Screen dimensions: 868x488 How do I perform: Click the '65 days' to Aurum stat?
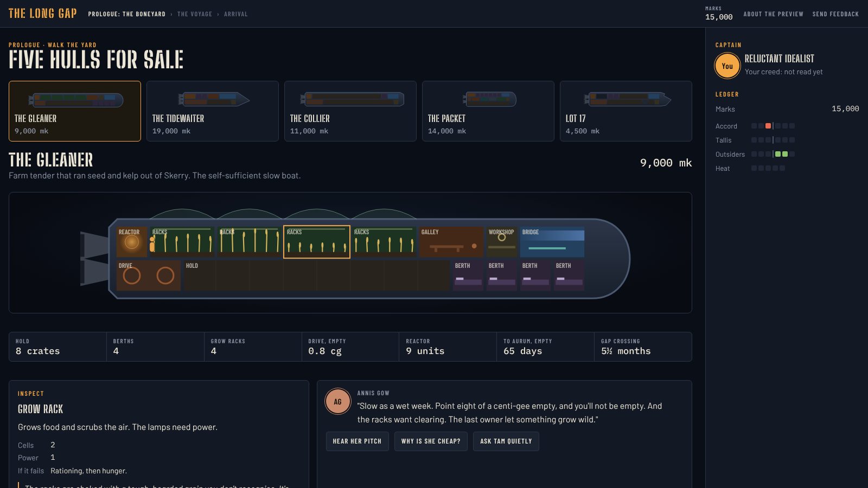pyautogui.click(x=545, y=346)
